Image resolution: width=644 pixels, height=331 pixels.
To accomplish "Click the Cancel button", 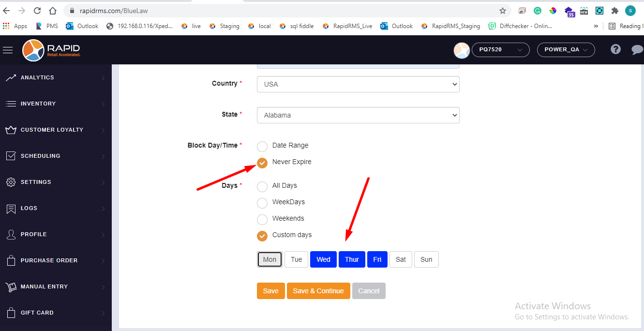I will pyautogui.click(x=369, y=291).
